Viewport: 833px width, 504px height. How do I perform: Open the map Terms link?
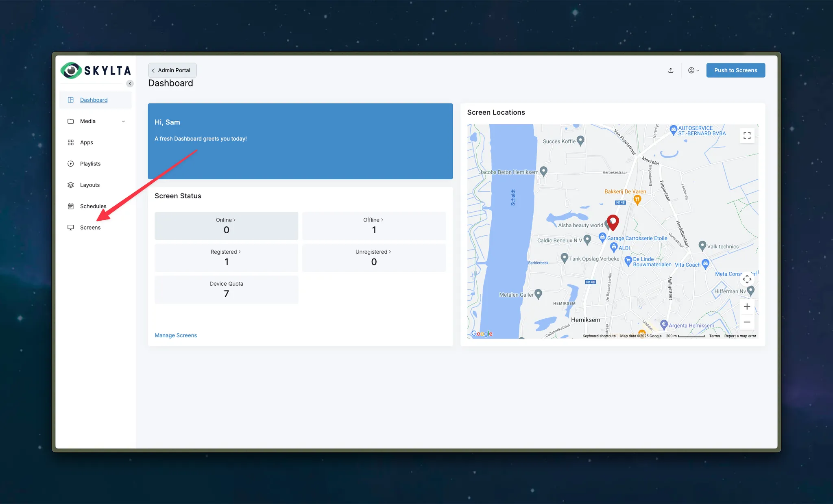pyautogui.click(x=715, y=336)
